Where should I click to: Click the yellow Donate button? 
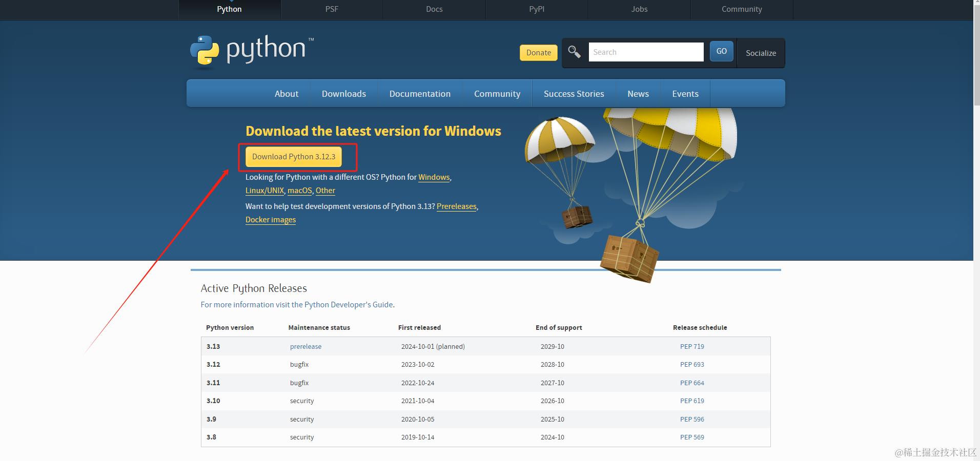coord(539,53)
